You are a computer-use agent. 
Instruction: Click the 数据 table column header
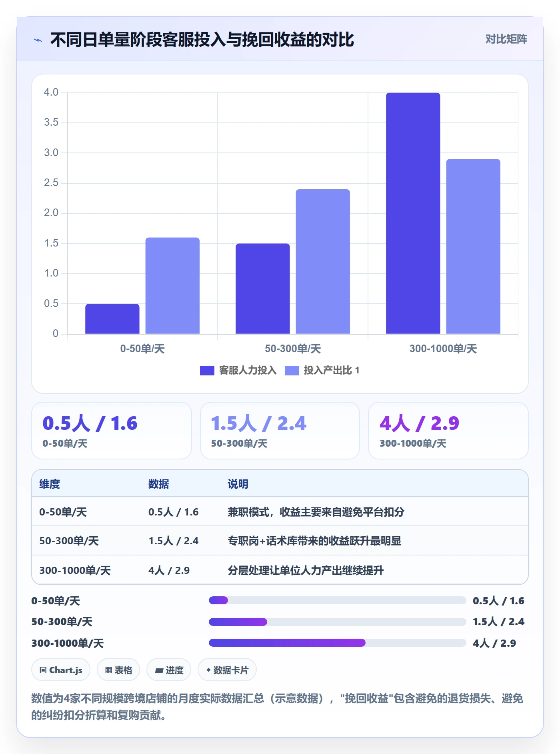[159, 484]
